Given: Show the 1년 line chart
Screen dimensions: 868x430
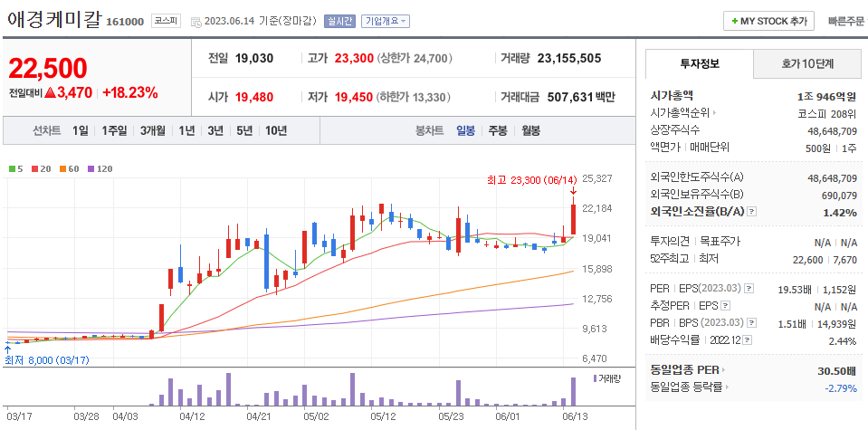Looking at the screenshot, I should click(x=186, y=131).
